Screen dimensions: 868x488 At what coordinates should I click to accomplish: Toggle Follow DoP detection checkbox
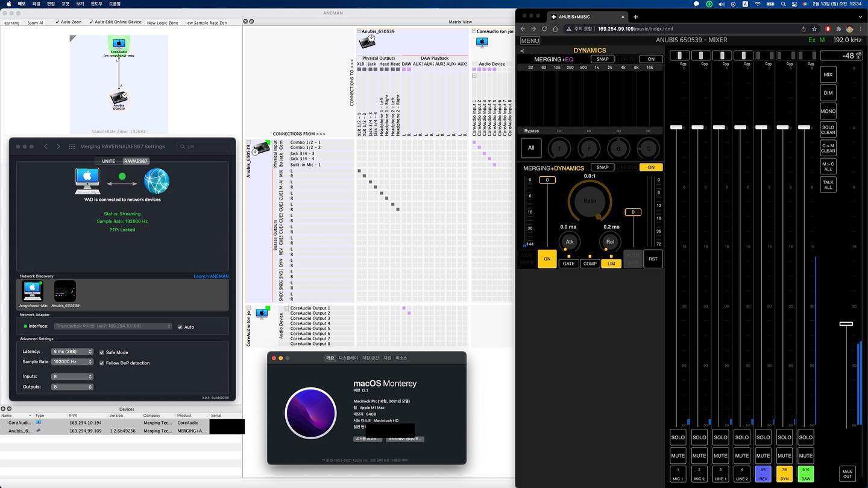pos(101,363)
